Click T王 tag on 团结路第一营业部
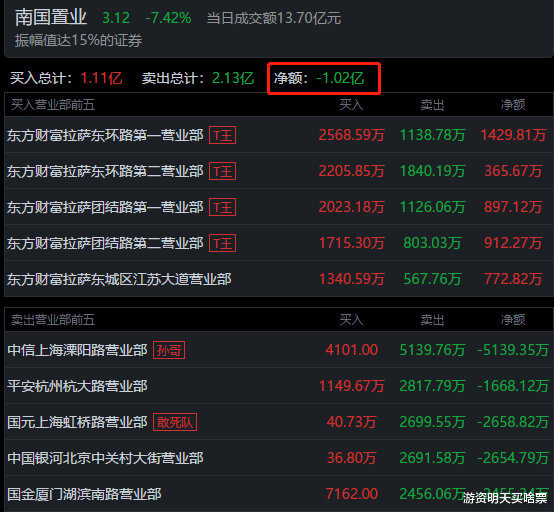The image size is (554, 512). coord(223,207)
